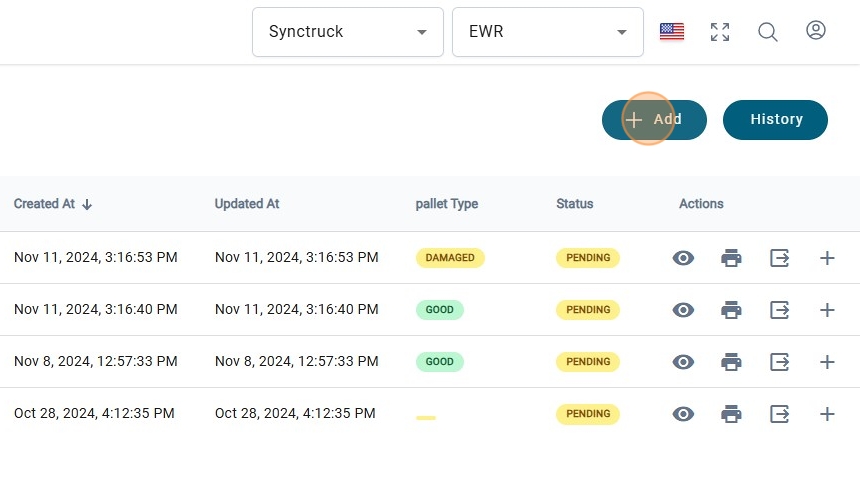View the Oct 28, 2024 entry
Screen dimensions: 860x480
tap(683, 414)
